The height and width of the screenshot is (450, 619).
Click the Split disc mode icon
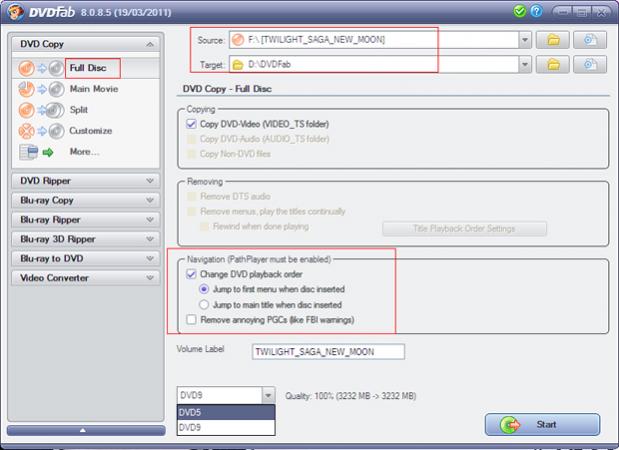pos(41,110)
